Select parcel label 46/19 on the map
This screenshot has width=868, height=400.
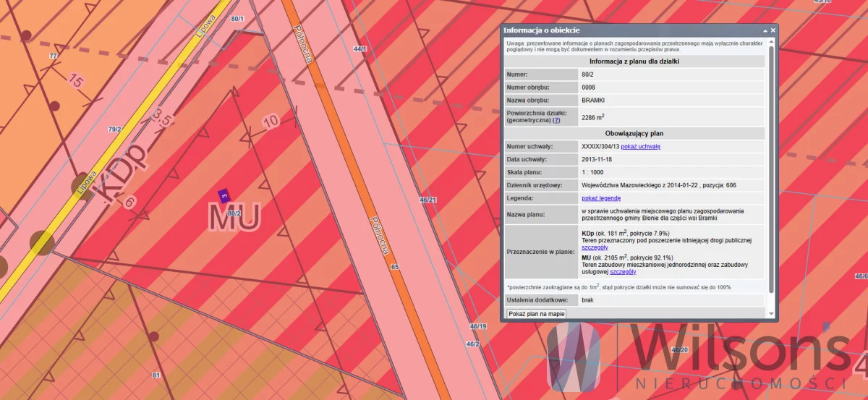tap(477, 327)
